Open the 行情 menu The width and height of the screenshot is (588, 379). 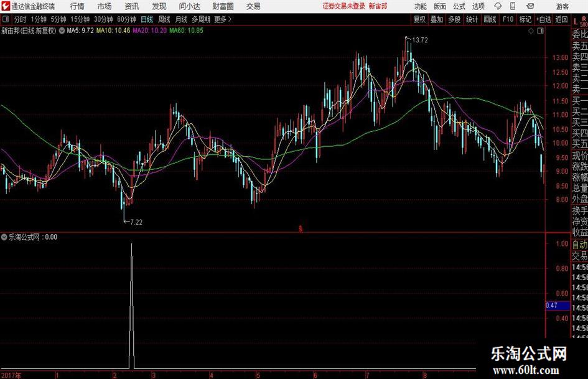[77, 6]
